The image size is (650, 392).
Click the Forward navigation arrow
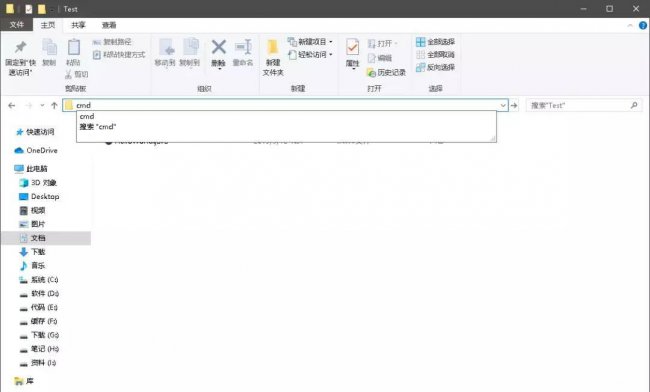click(x=29, y=106)
